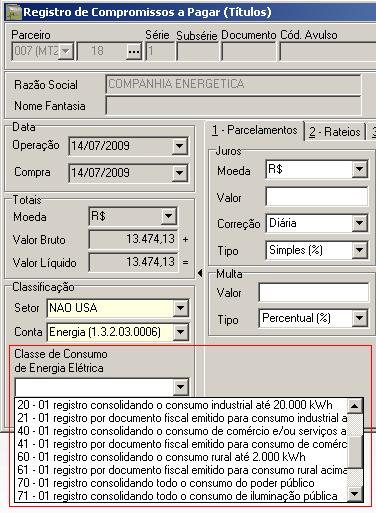Click the Valor Líquido field 13.474,13
Image resolution: width=376 pixels, height=513 pixels.
click(133, 262)
